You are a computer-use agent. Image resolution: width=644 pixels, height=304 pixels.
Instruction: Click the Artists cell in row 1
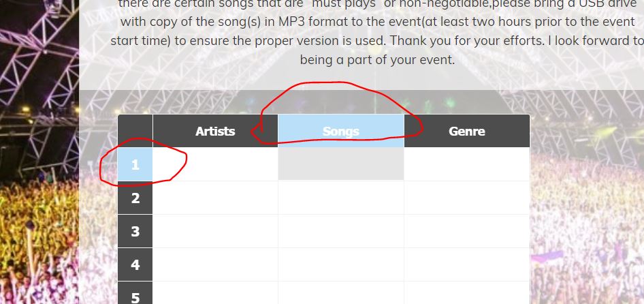(215, 164)
